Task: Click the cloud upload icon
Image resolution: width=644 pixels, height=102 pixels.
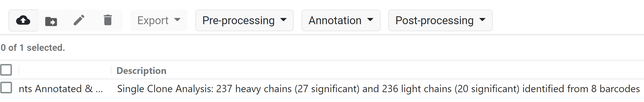Action: click(x=23, y=21)
